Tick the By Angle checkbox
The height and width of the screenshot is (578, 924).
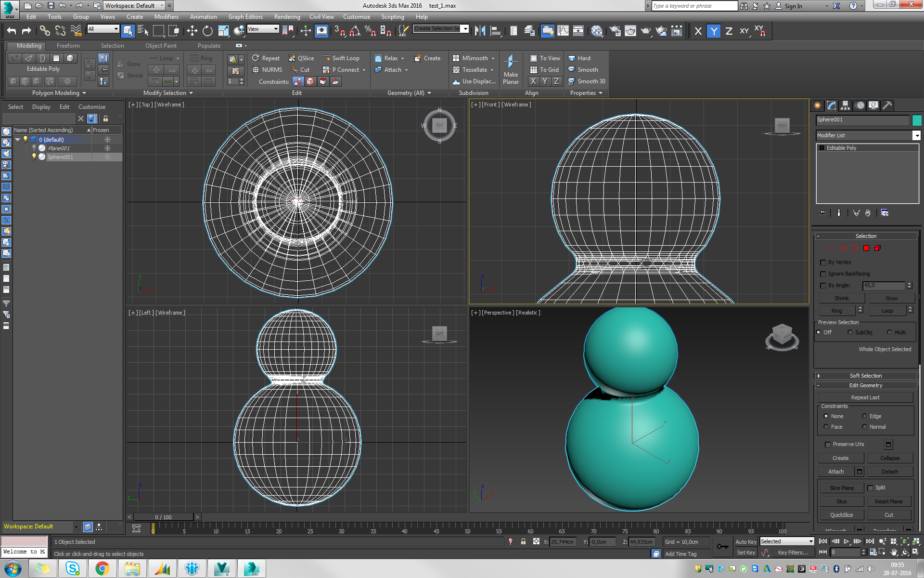pos(823,286)
